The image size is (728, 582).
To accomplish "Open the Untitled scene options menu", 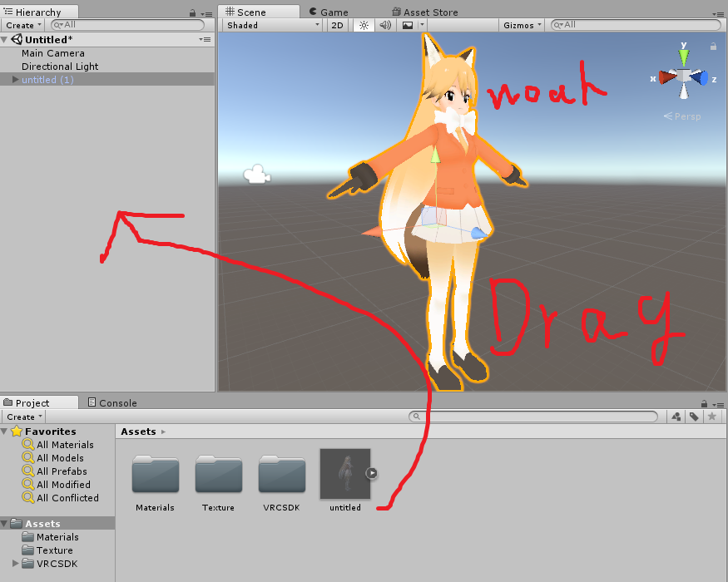I will pyautogui.click(x=205, y=39).
